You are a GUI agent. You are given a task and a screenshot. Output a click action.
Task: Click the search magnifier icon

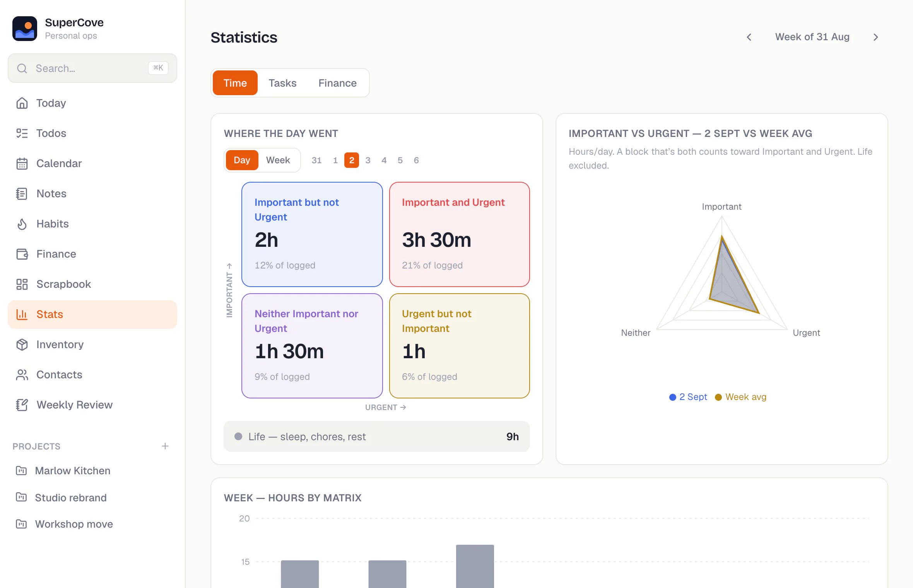22,68
